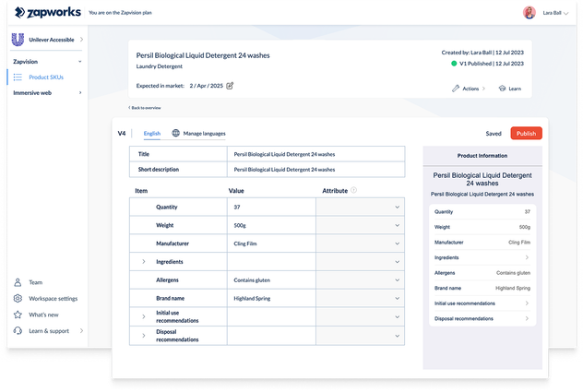
Task: Click the Unilever workspace logo
Action: (x=18, y=40)
